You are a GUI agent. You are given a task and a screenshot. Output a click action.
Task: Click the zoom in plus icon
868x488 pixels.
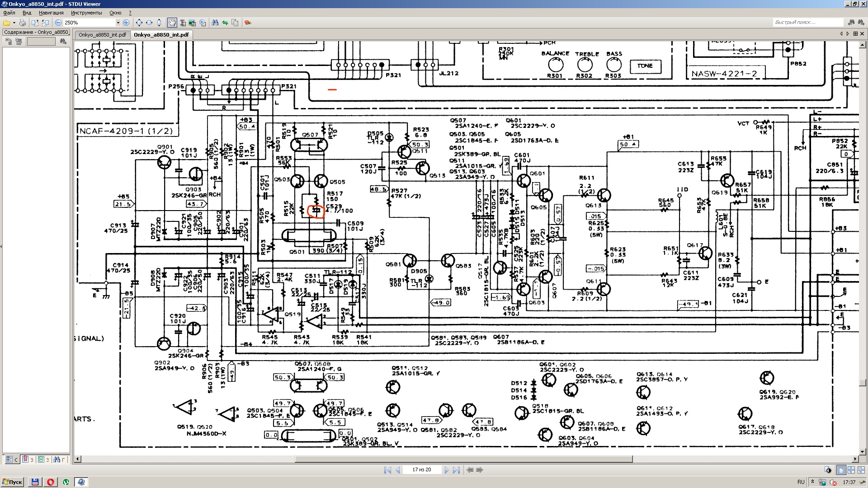pyautogui.click(x=126, y=23)
